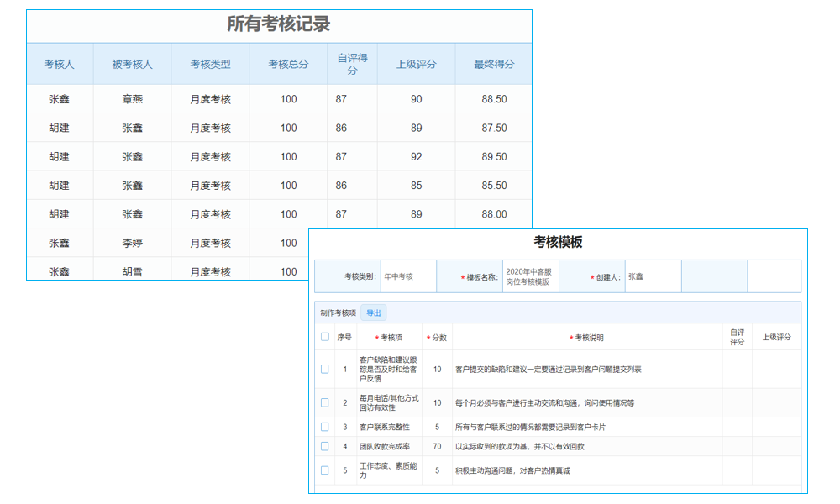This screenshot has height=504, width=840.
Task: Click the 制作考核项 section label
Action: [x=339, y=312]
